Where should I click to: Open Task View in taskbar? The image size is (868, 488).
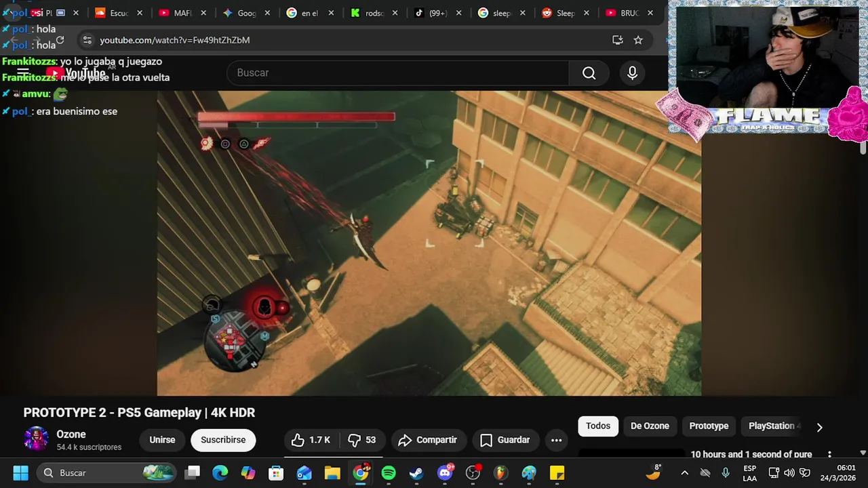[x=193, y=472]
